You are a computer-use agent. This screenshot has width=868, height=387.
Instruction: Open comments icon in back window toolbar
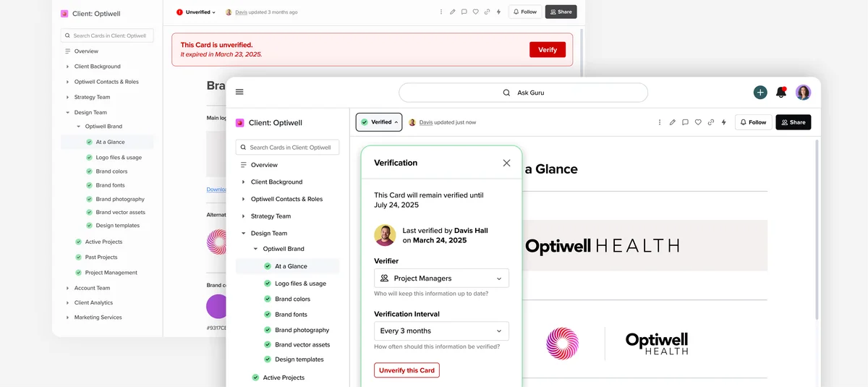point(464,12)
